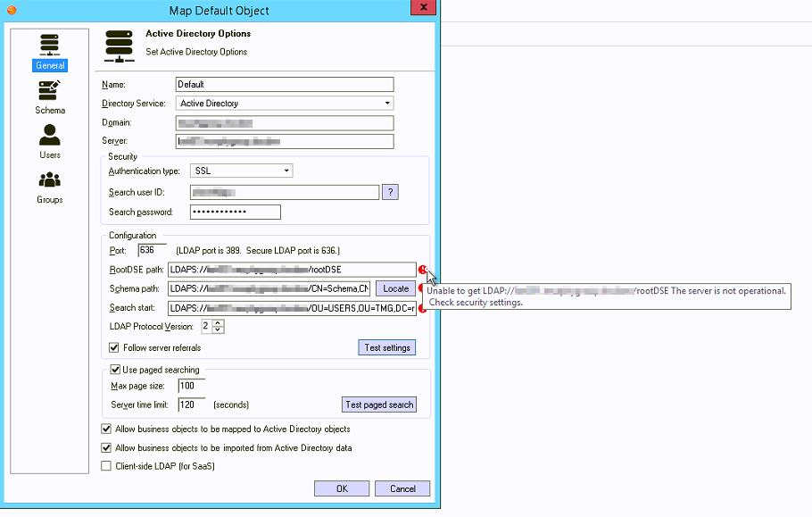Click the RootDSE path error indicator
This screenshot has height=517, width=812.
point(422,270)
